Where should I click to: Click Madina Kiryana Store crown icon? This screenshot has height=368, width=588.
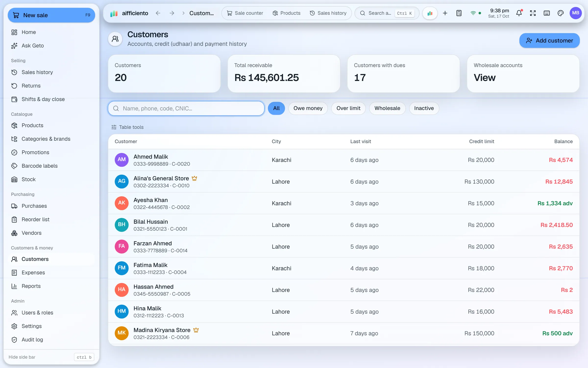[196, 330]
